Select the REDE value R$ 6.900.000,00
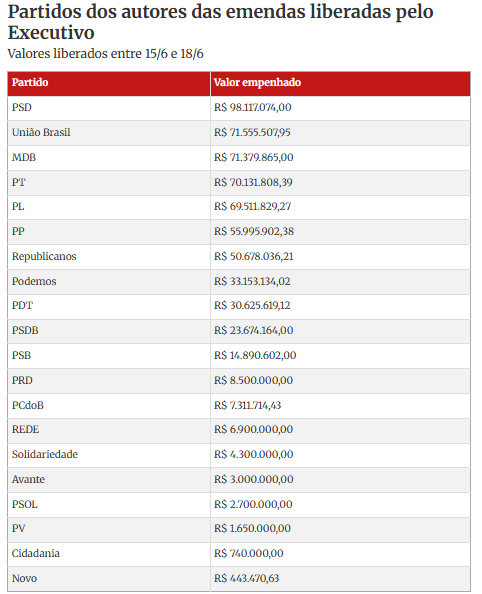 [254, 430]
